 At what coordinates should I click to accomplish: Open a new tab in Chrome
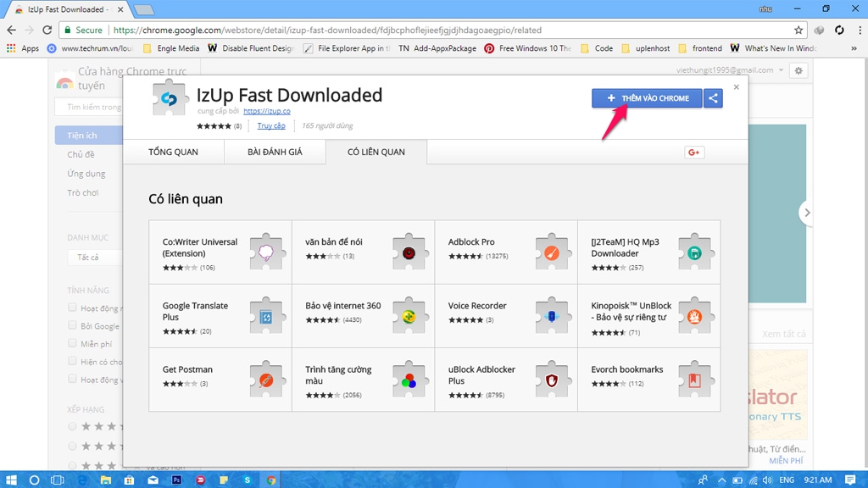[144, 9]
